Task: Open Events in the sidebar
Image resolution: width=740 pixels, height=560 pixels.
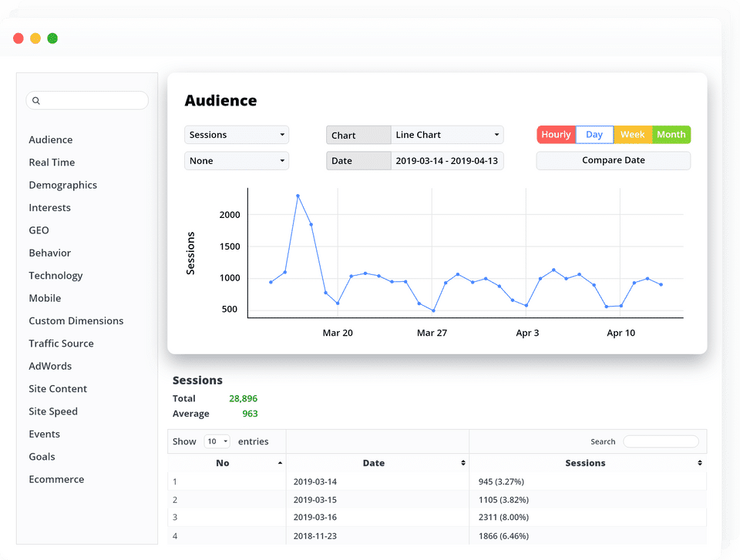Action: [x=45, y=434]
